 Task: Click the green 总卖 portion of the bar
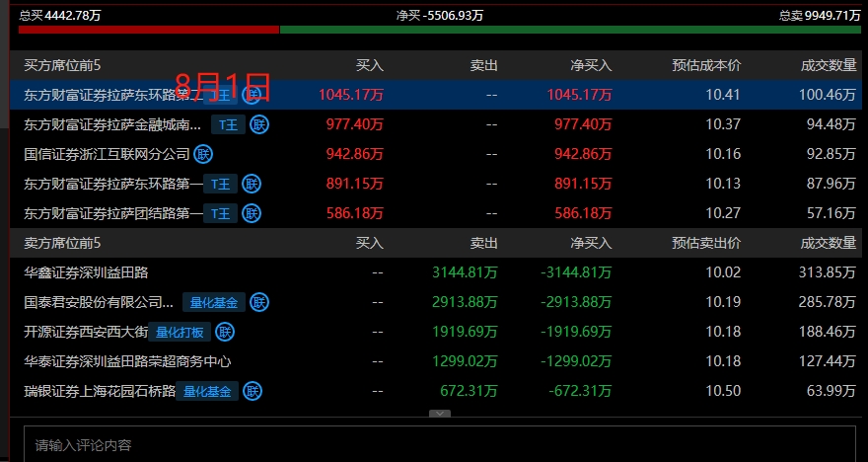pos(571,30)
